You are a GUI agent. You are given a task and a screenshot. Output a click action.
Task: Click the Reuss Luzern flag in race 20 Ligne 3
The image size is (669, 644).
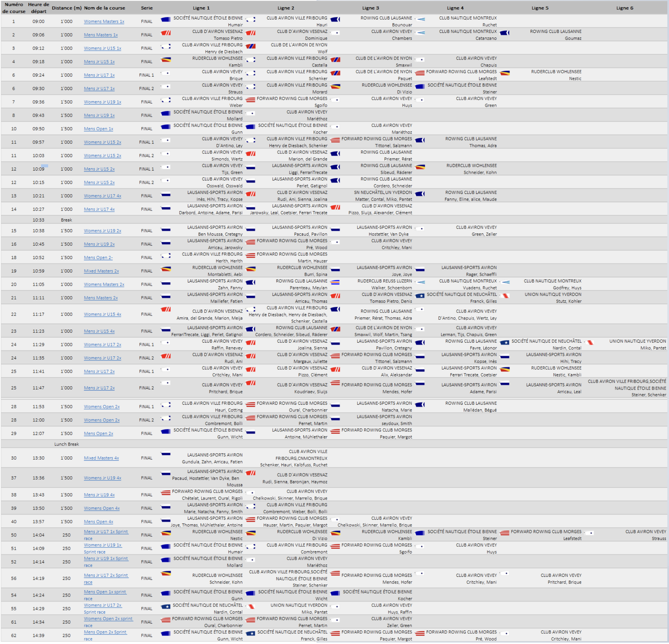335,282
